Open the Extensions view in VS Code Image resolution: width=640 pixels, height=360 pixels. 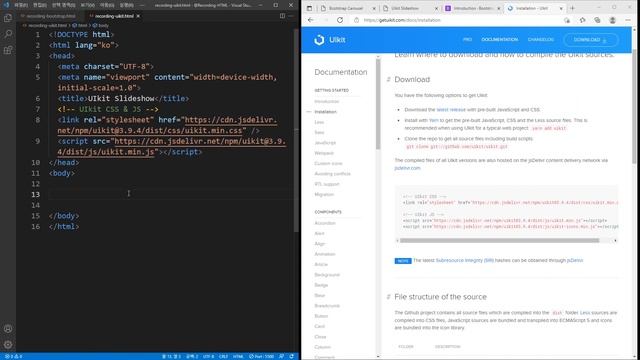pos(8,50)
